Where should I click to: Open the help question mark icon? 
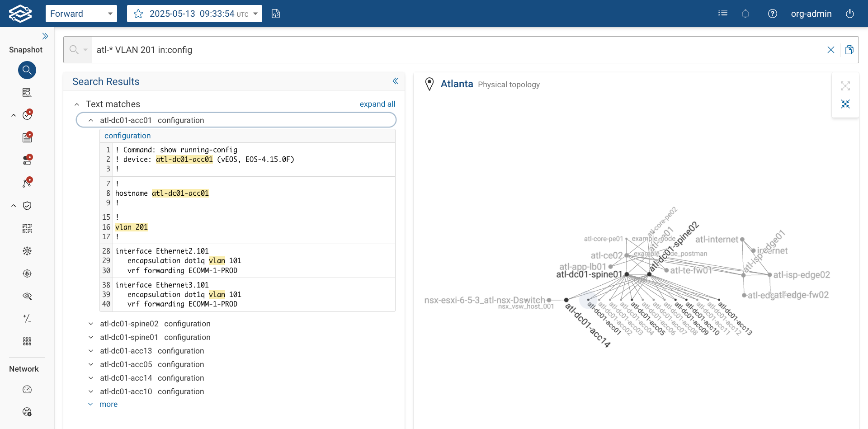[772, 14]
